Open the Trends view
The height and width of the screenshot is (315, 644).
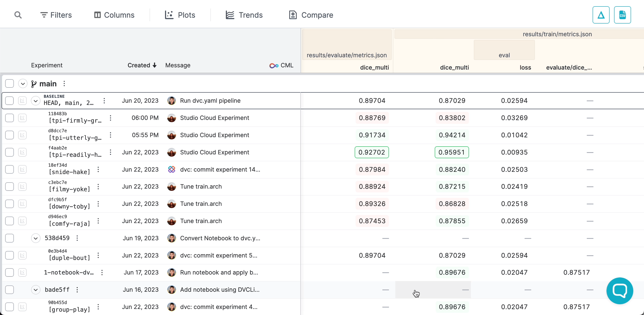tap(244, 15)
